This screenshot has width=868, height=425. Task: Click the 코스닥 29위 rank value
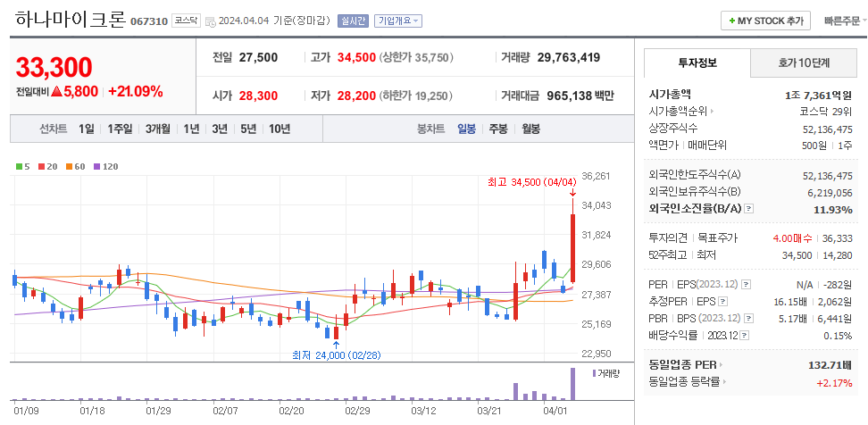[826, 112]
